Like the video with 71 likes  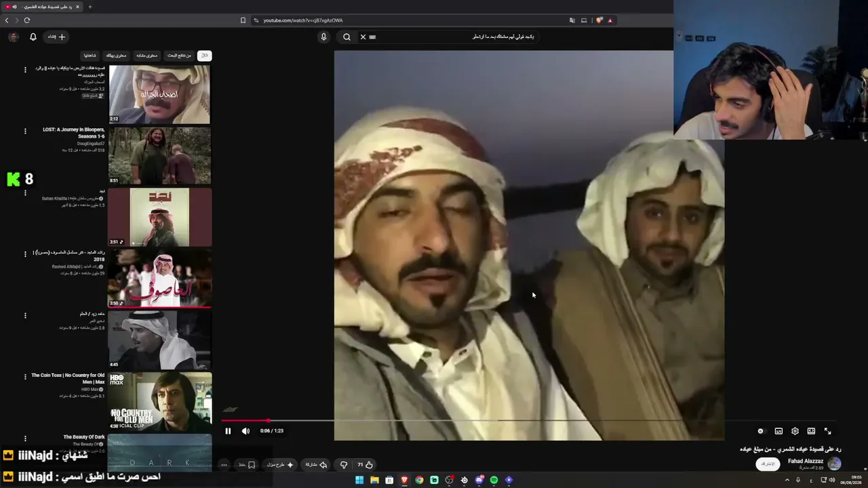pos(365,465)
